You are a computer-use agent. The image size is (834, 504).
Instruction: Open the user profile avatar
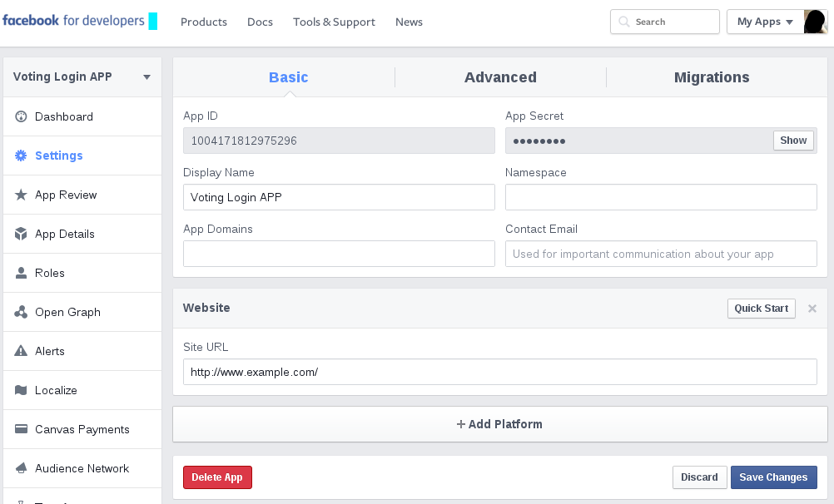[816, 22]
